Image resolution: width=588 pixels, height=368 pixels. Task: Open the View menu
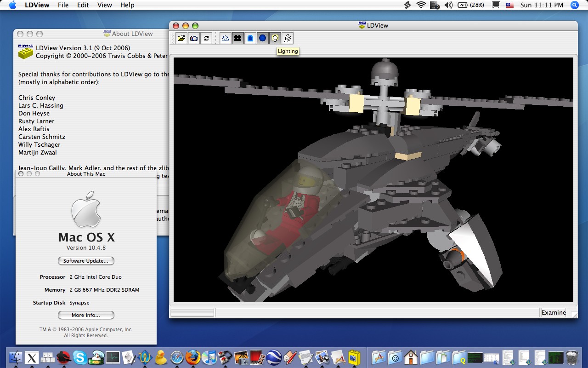(104, 5)
